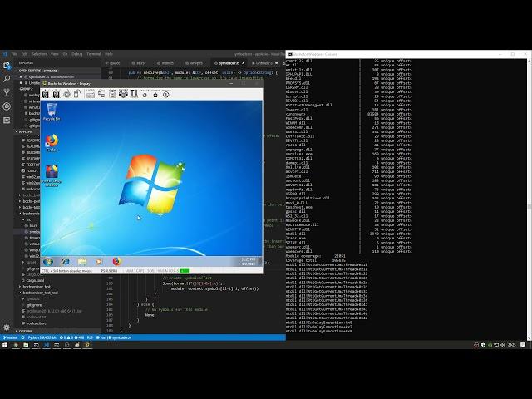Open Internet Explorer on Windows 7 guest taskbar
The width and height of the screenshot is (532, 399).
click(x=65, y=262)
